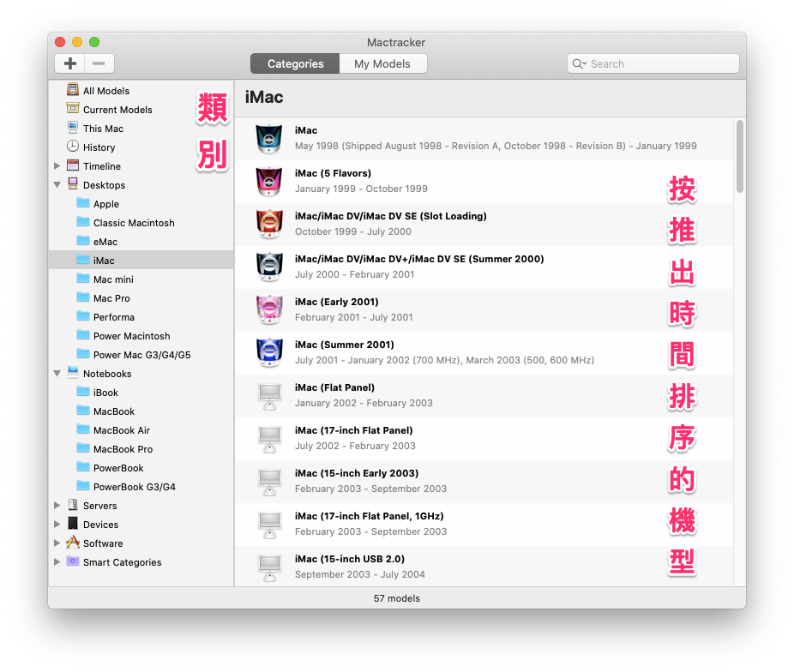
Task: Click the plus add model button
Action: point(69,63)
